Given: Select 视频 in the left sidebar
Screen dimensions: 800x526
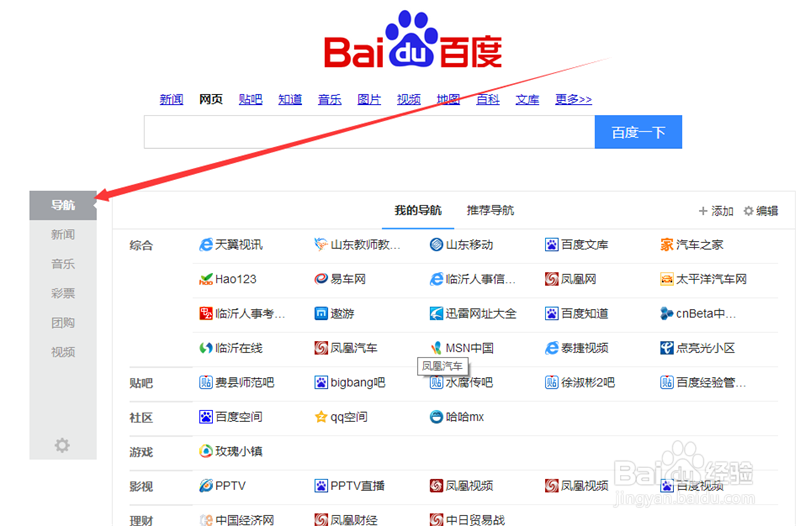Looking at the screenshot, I should (x=63, y=352).
